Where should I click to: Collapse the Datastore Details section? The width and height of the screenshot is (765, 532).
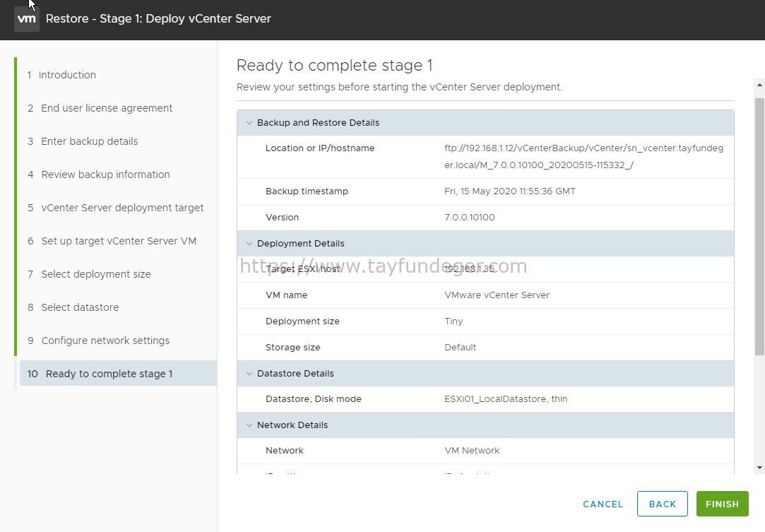click(249, 373)
